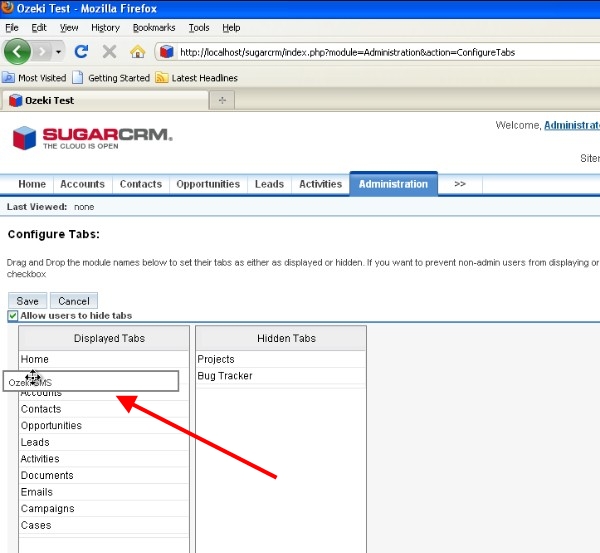Viewport: 600px width, 553px height.
Task: Select Campaigns in Displayed Tabs list
Action: tap(104, 509)
